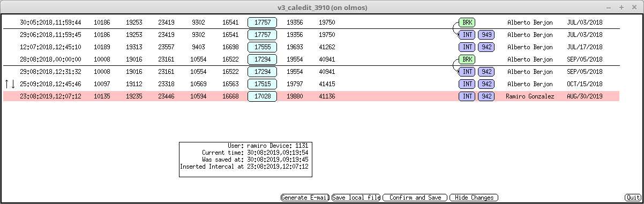Select the 17555 cell in 12:07:2018 row
This screenshot has height=204, width=644.
pos(262,47)
